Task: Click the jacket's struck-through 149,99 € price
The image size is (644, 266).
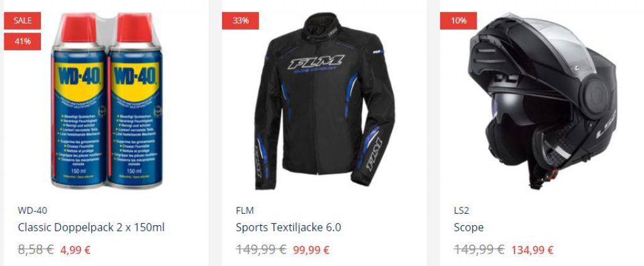Action: pyautogui.click(x=261, y=249)
